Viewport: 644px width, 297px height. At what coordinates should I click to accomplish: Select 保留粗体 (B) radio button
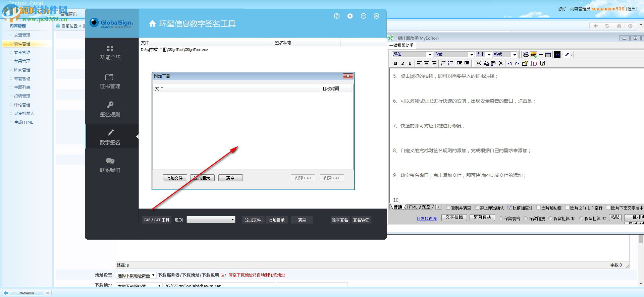click(550, 219)
